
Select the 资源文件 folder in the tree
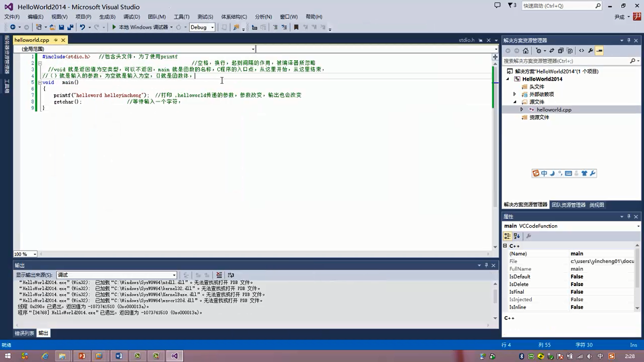point(539,117)
